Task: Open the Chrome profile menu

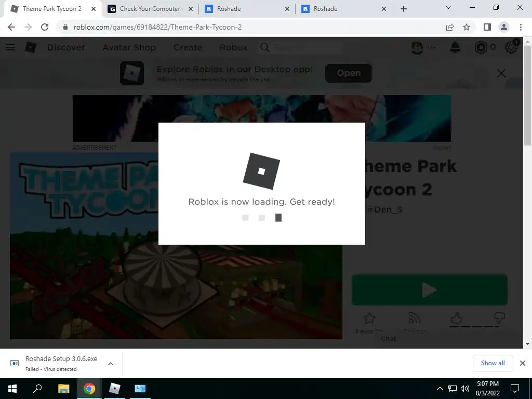Action: coord(504,27)
